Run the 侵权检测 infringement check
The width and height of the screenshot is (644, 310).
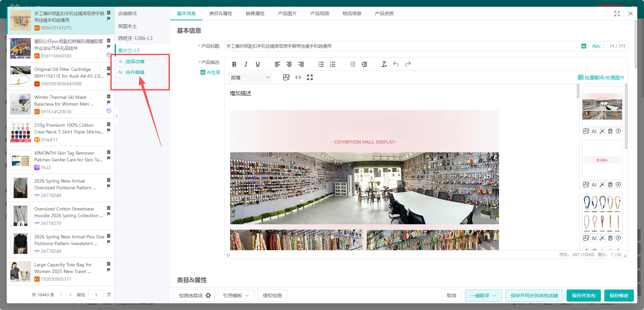(272, 296)
